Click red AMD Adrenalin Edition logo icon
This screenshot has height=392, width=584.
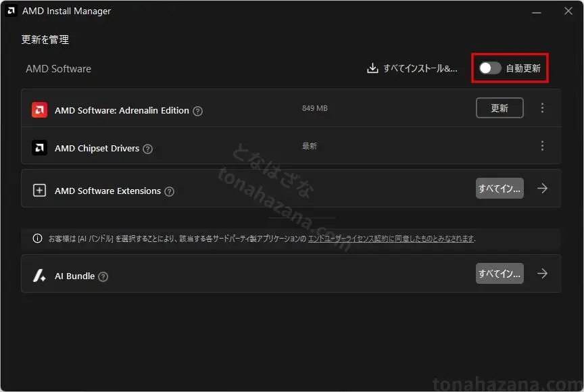[39, 109]
